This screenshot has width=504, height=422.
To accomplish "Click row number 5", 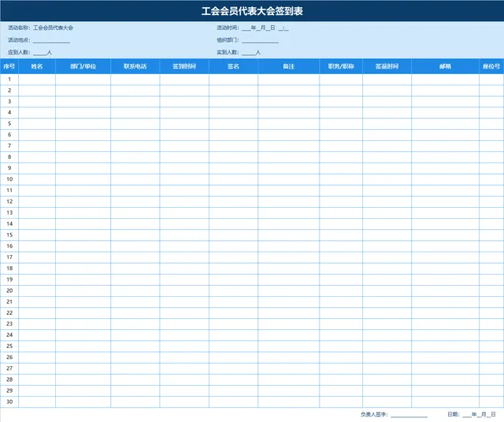I will point(9,124).
